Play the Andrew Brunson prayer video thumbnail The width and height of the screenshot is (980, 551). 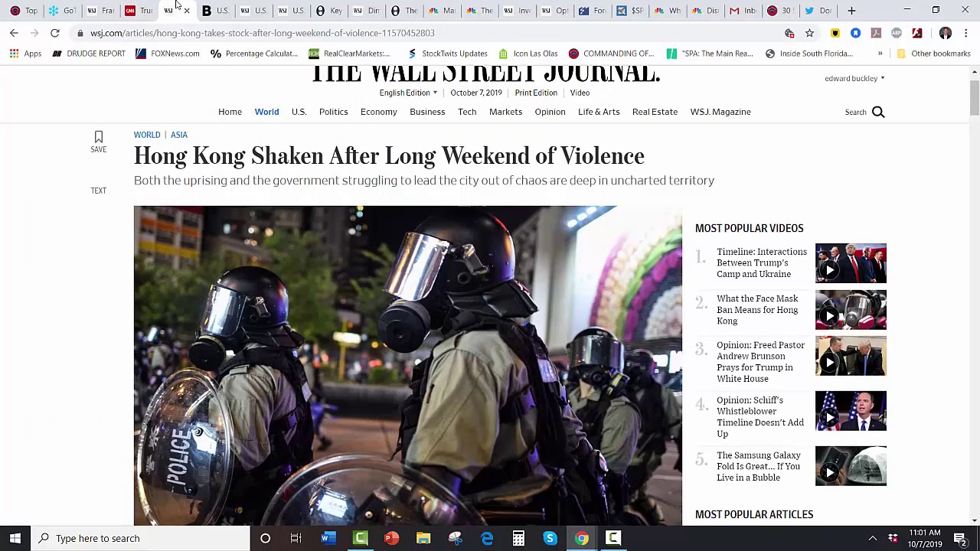click(x=851, y=356)
